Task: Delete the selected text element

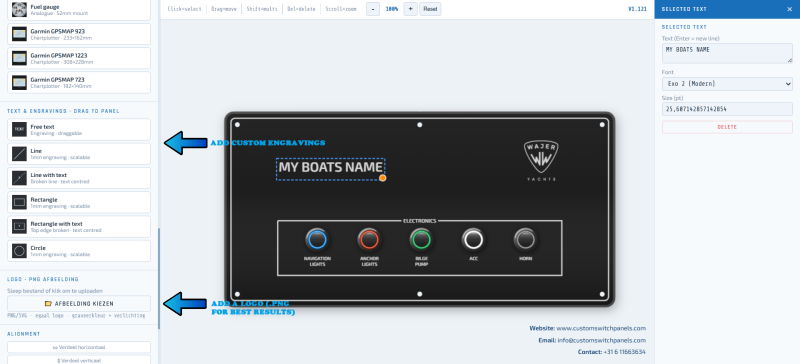Action: [727, 127]
